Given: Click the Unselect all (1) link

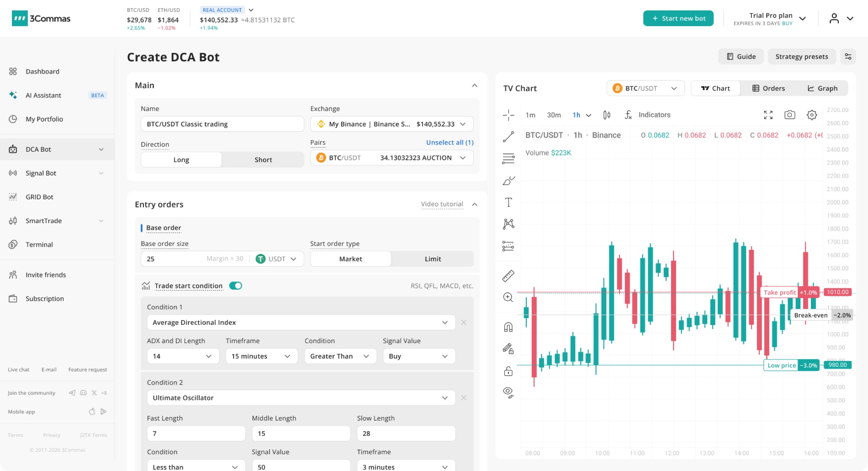Looking at the screenshot, I should [450, 143].
